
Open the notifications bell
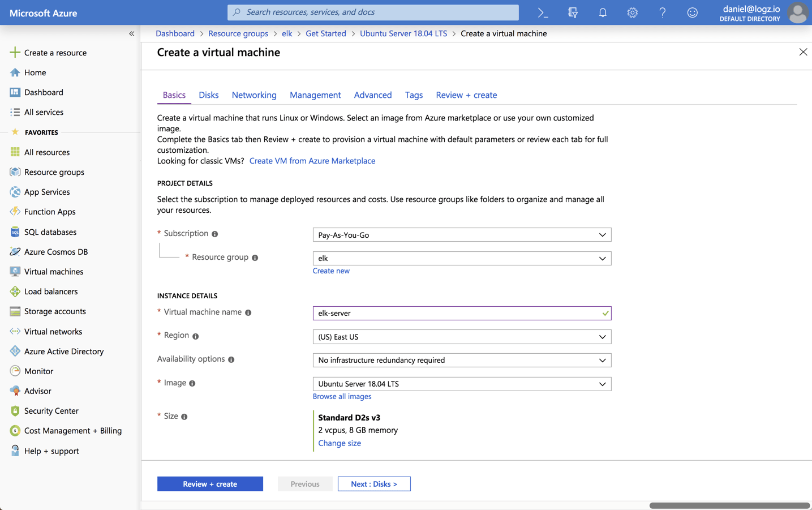click(x=603, y=12)
